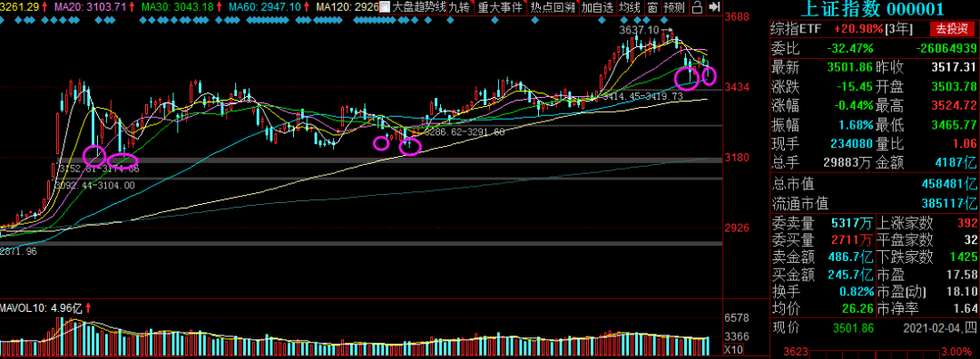Open 重大事件 events panel
Viewport: 980px width, 359px height.
coord(499,7)
